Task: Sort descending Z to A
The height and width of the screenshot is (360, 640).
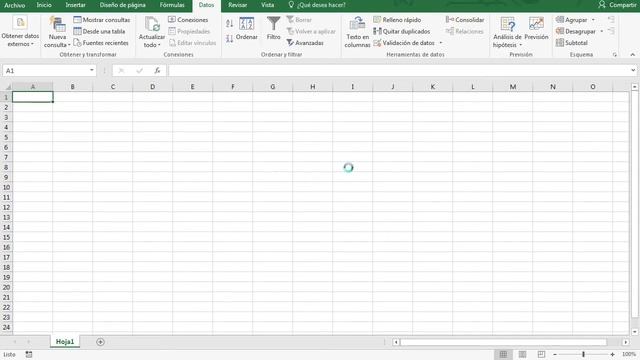Action: click(x=229, y=39)
